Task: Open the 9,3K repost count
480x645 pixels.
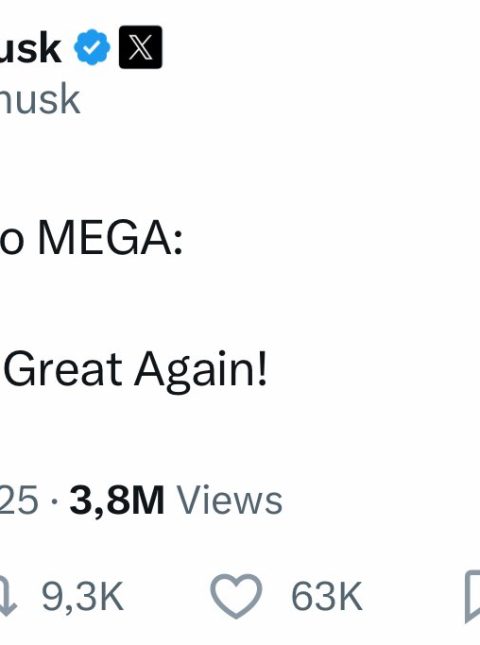Action: click(82, 596)
